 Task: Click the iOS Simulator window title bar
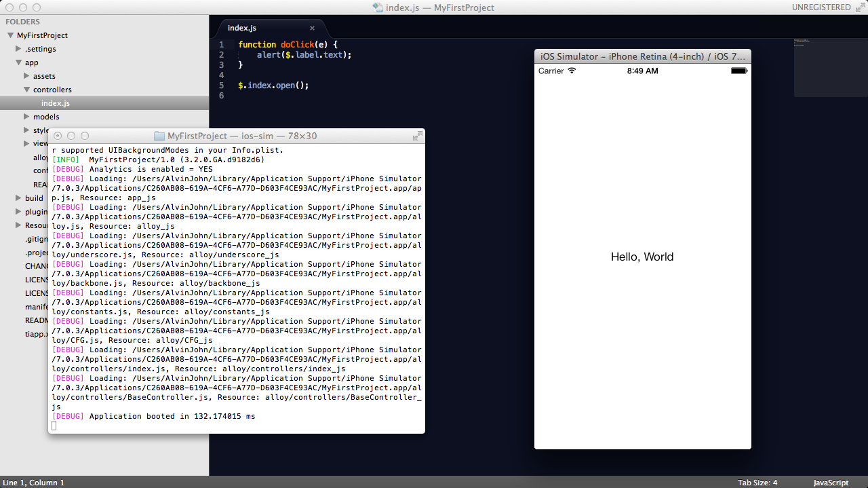643,56
